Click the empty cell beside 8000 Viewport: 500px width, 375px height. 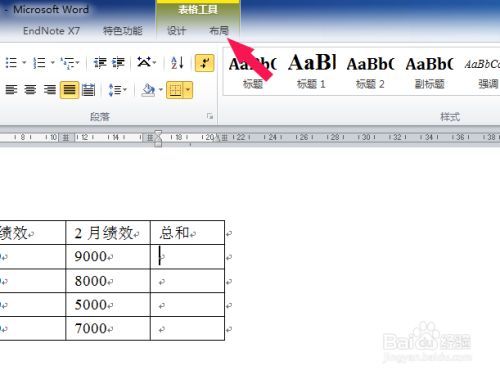pos(187,281)
